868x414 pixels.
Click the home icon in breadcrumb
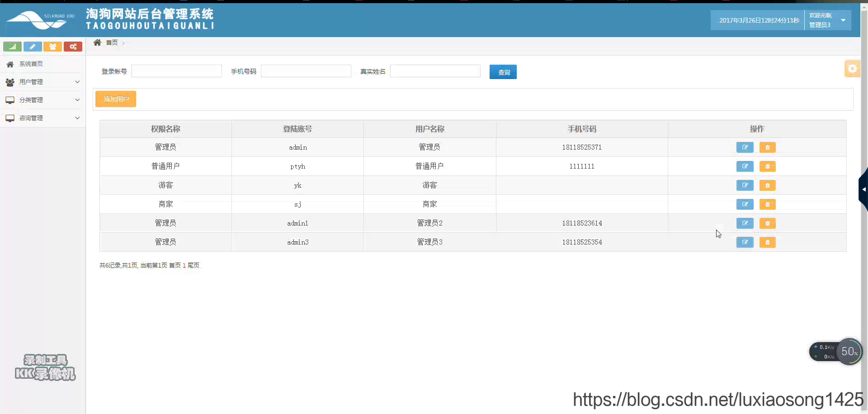(x=97, y=42)
